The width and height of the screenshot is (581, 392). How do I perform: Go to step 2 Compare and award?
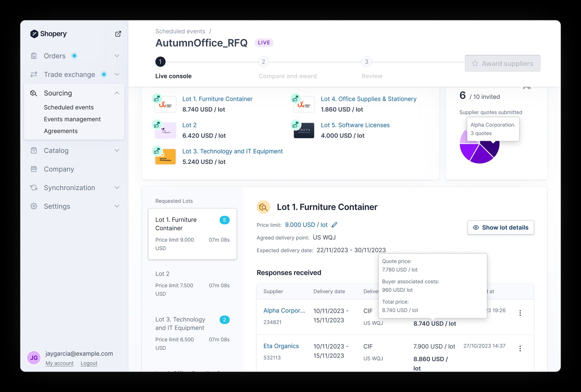(263, 62)
